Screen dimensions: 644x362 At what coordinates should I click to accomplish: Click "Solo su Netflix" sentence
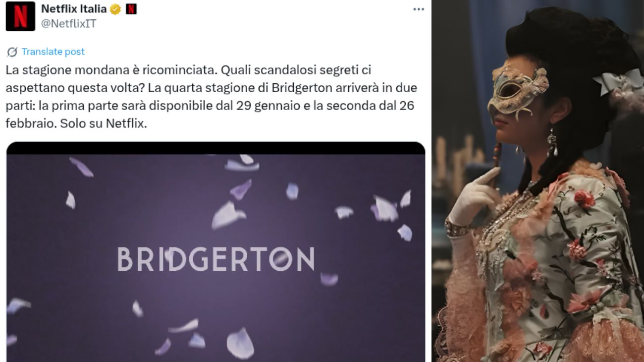click(x=104, y=123)
